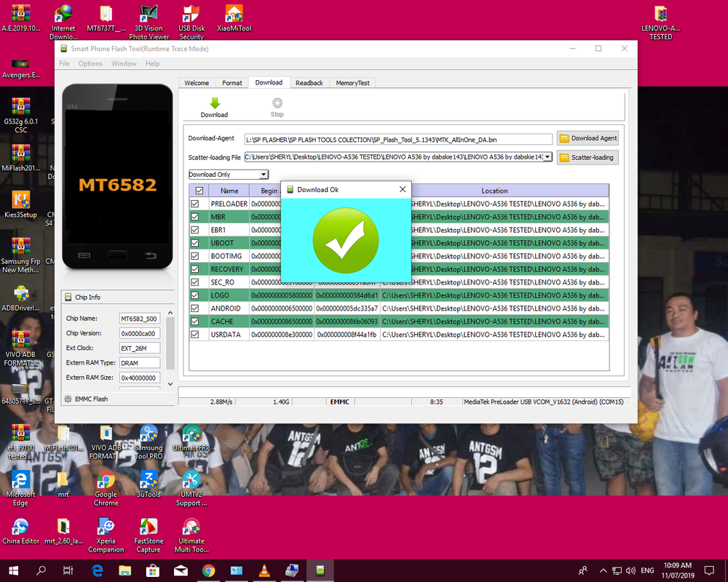728x582 pixels.
Task: Open XiaoMiTool desktop icon
Action: [x=234, y=19]
